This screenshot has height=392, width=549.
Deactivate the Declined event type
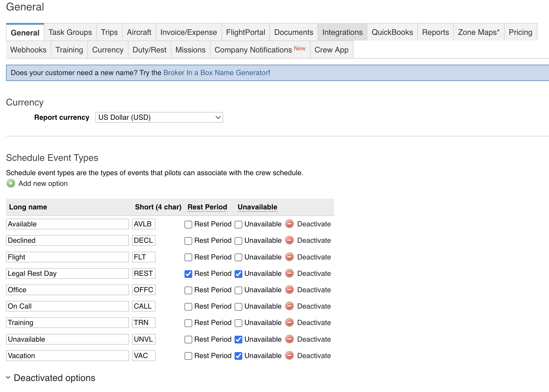pyautogui.click(x=289, y=240)
